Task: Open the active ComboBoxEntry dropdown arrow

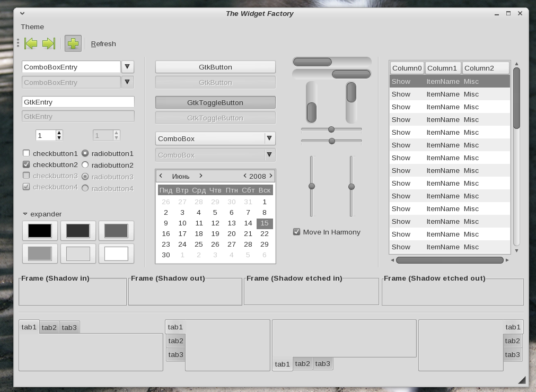Action: (127, 67)
